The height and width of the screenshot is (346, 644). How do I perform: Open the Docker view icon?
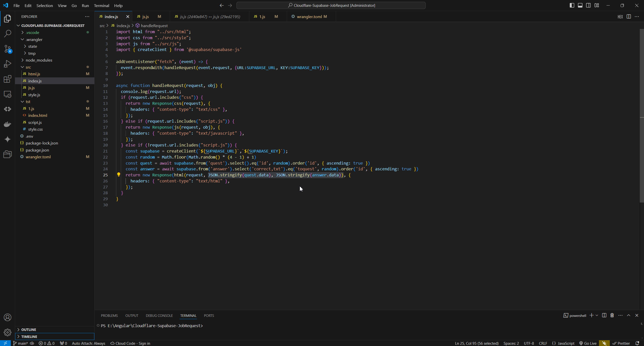(8, 124)
